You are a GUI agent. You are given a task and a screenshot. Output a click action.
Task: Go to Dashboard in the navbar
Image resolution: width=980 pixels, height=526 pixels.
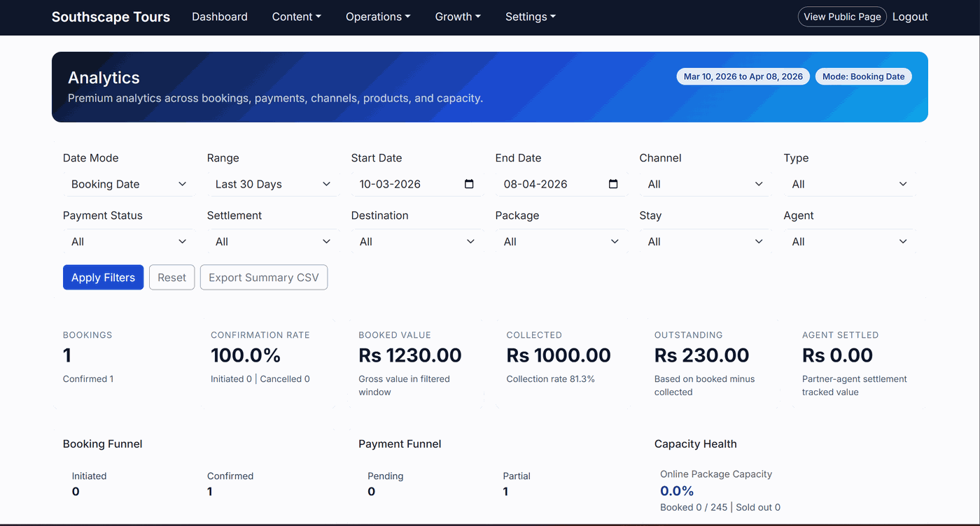220,17
